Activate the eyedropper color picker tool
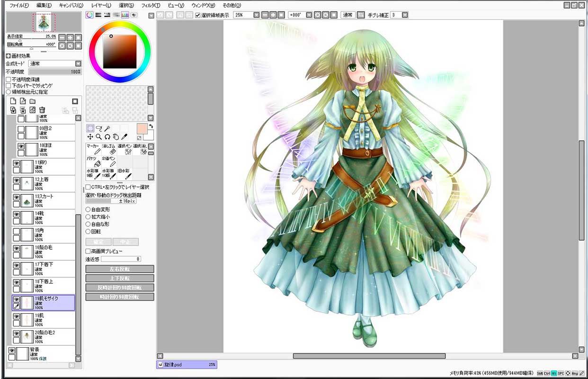Screen dimensions: 588x379 pyautogui.click(x=125, y=136)
